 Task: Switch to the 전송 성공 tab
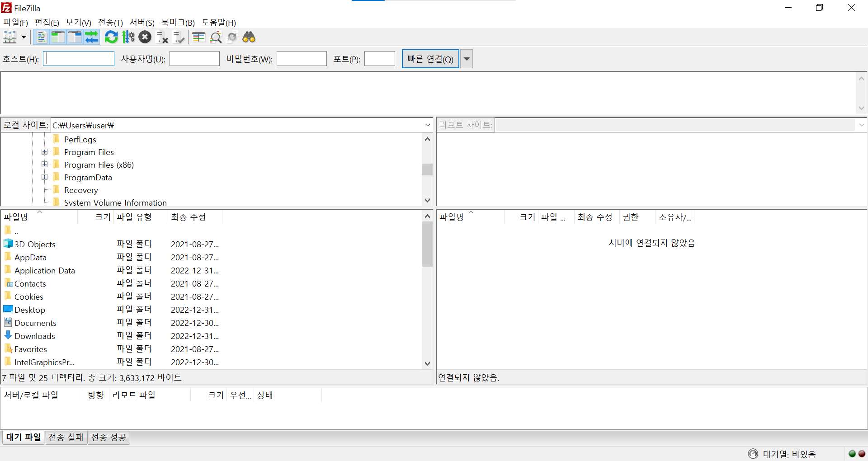[108, 437]
